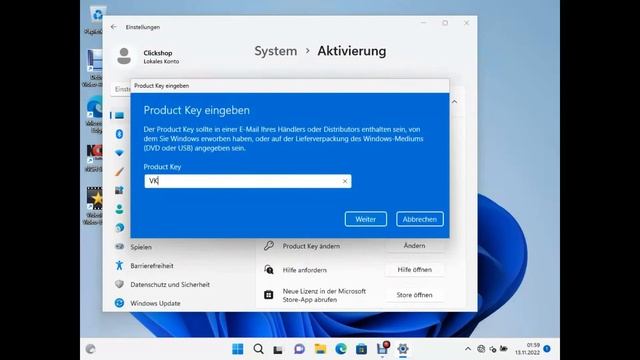Select the film-star video desktop shortcut
This screenshot has width=640, height=360.
pos(94,206)
